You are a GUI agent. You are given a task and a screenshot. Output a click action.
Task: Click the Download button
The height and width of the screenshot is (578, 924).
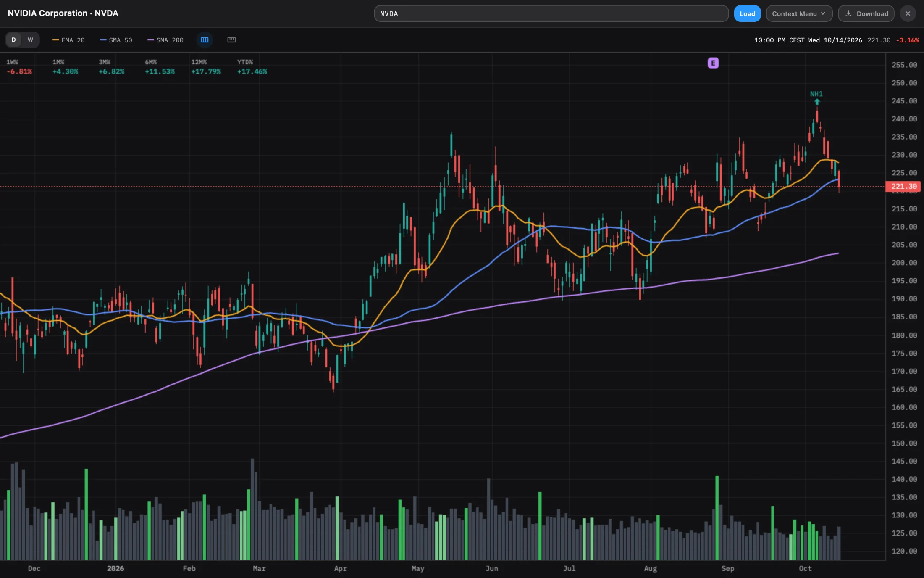pyautogui.click(x=866, y=13)
